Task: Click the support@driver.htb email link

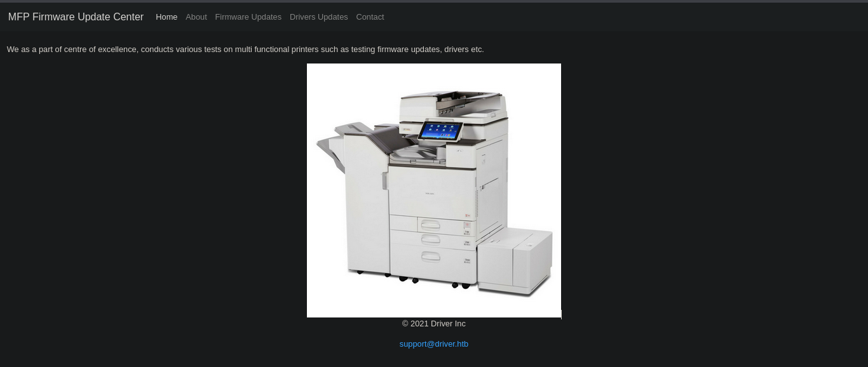Action: tap(434, 344)
